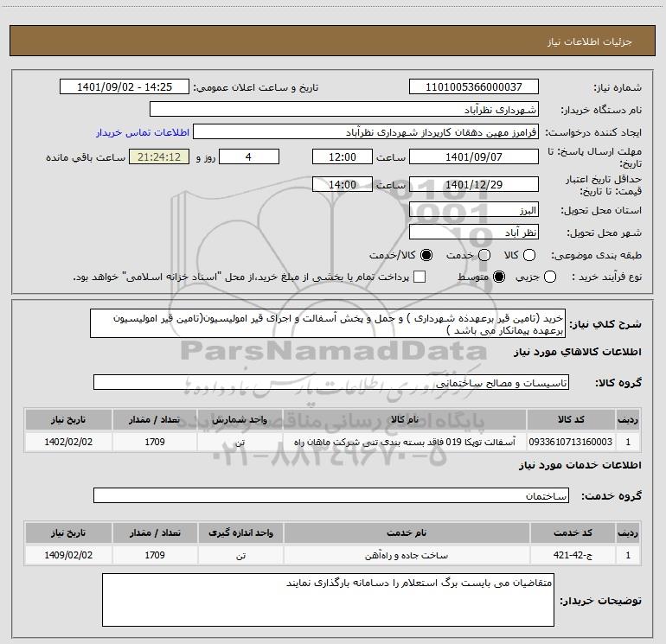Click the delivery city field نظر آباد
The width and height of the screenshot is (666, 644).
473,233
